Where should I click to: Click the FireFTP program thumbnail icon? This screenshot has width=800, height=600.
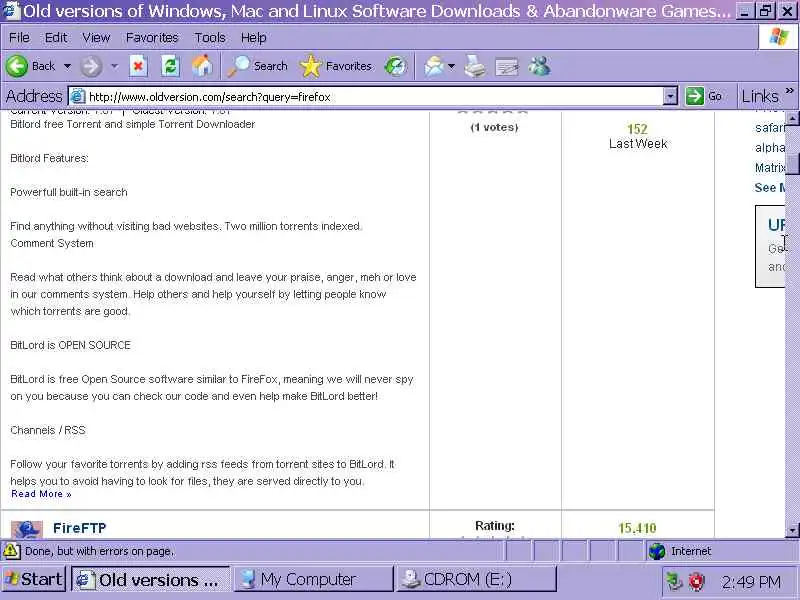[27, 530]
